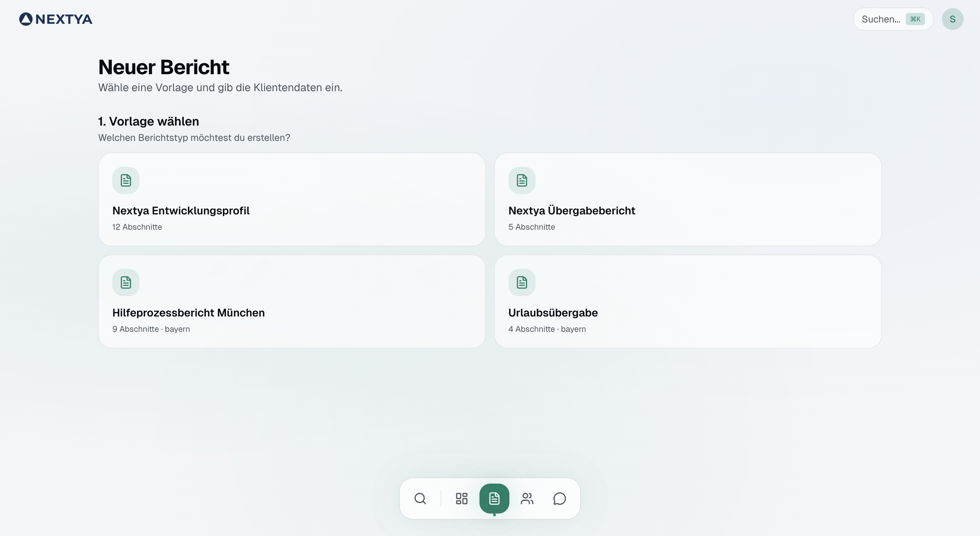Click the 12 Abschnitte label
980x536 pixels.
click(137, 227)
